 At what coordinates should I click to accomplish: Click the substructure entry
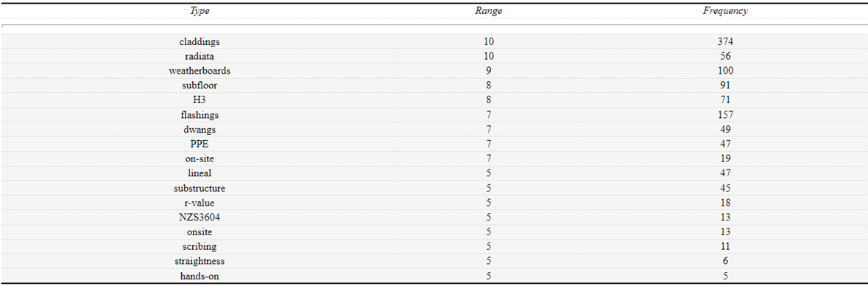(200, 188)
